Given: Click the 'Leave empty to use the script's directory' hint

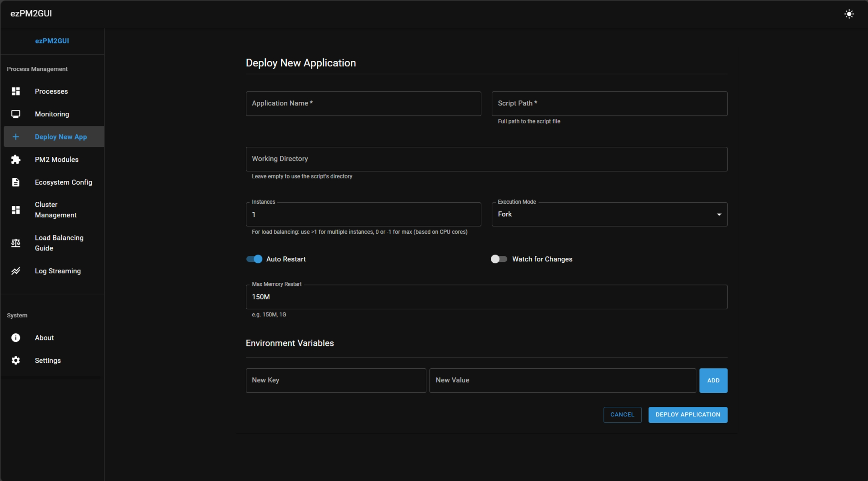Looking at the screenshot, I should coord(302,176).
